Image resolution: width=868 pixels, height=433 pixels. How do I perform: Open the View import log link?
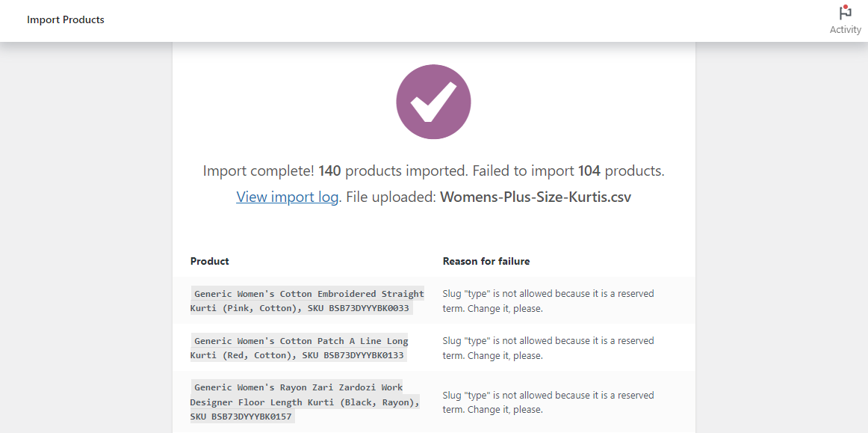click(x=287, y=197)
